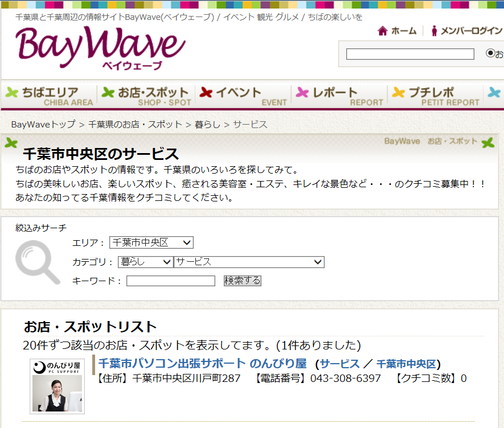Open the プチレポ PETIT REPORT tab

tap(436, 96)
